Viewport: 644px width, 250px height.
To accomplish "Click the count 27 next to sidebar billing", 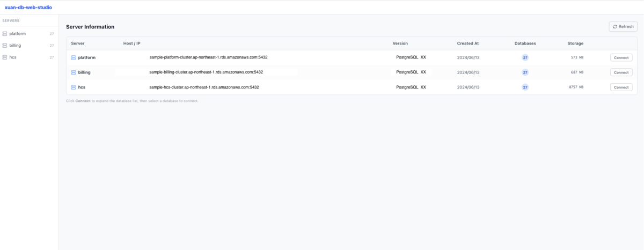I will coord(52,46).
